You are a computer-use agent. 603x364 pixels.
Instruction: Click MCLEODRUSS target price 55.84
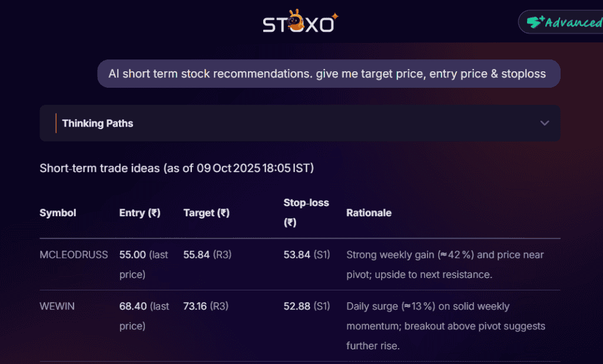tap(197, 255)
